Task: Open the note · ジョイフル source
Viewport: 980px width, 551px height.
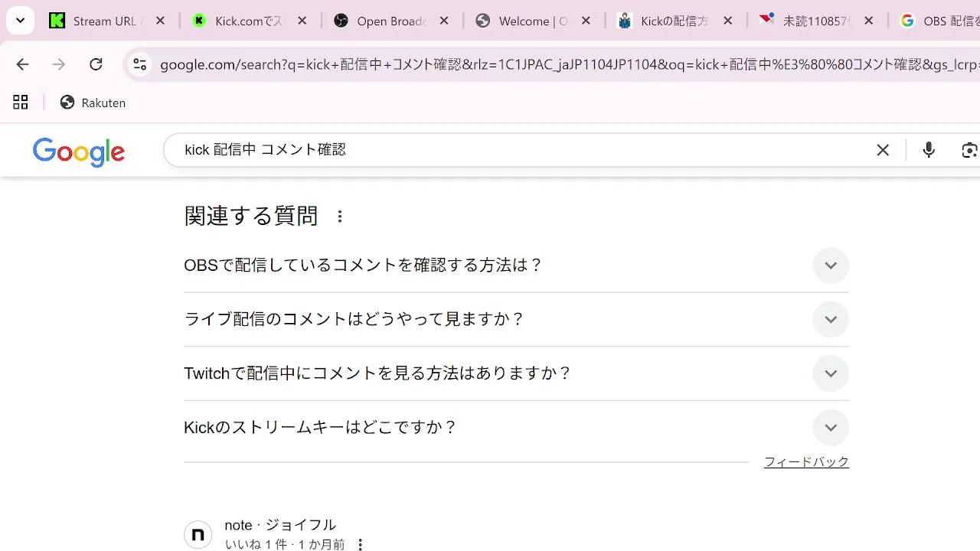Action: 280,525
